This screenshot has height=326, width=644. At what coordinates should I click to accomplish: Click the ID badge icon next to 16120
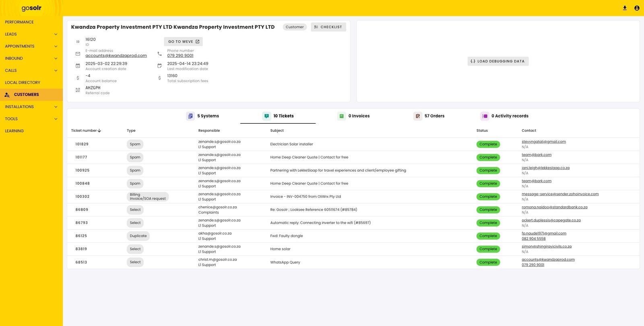[x=78, y=42]
